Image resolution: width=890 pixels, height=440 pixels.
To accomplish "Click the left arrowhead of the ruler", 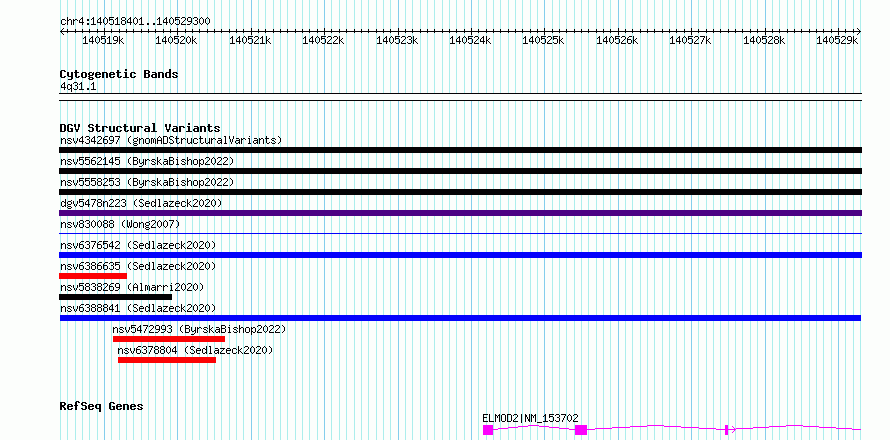I will pos(62,31).
